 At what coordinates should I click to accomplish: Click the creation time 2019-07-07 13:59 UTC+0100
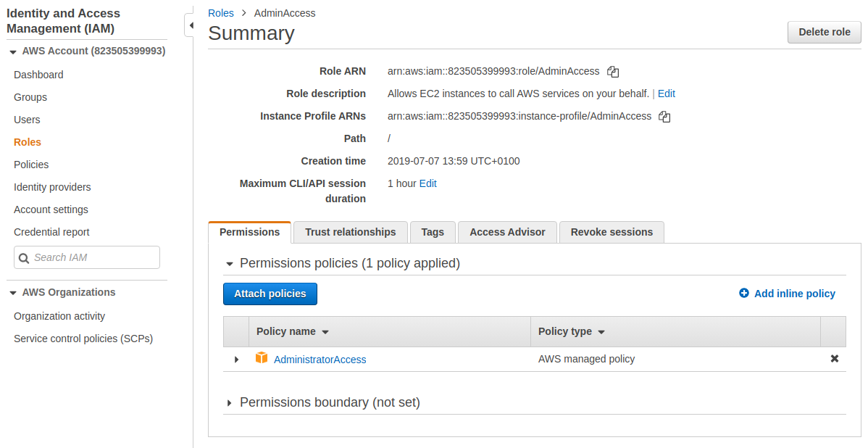(454, 161)
